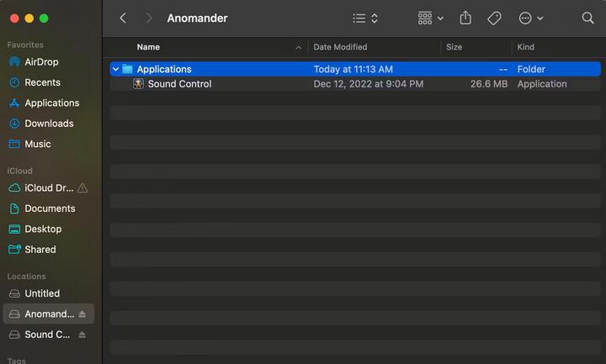606x364 pixels.
Task: Sort by Date Modified column header
Action: [x=340, y=47]
